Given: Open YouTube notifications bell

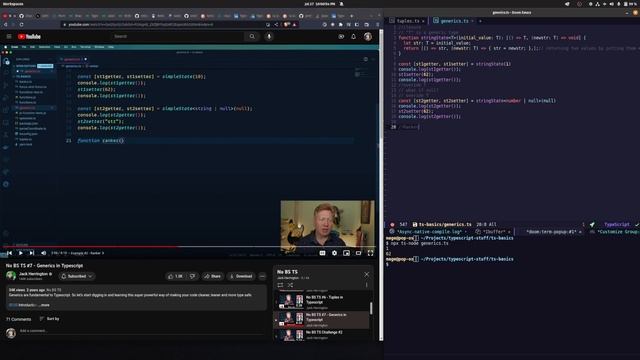Looking at the screenshot, I should tap(353, 36).
